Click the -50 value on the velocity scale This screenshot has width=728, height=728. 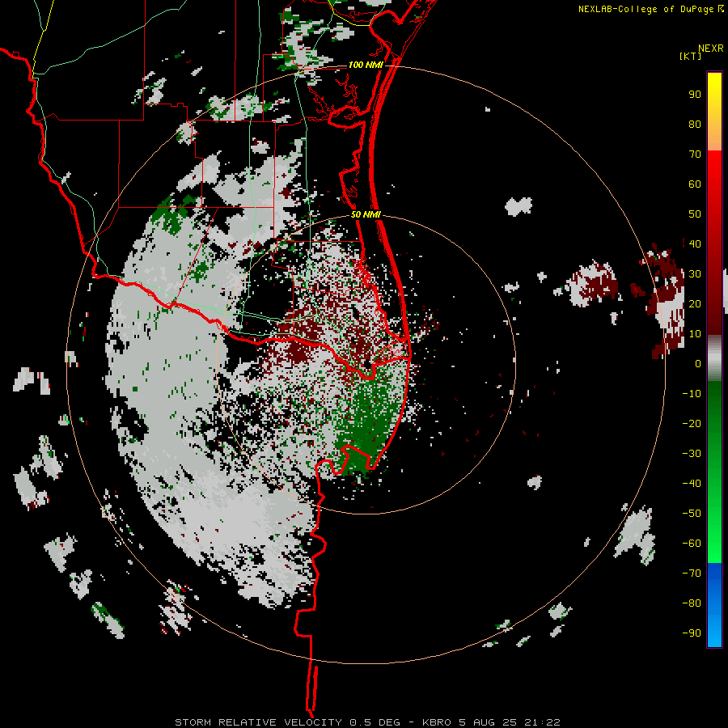pos(692,514)
